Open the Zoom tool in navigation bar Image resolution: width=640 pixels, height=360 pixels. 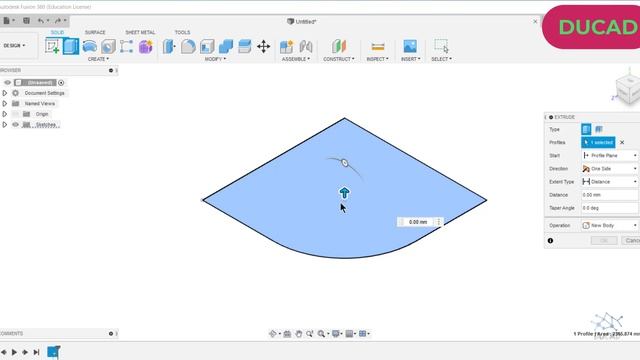[323, 334]
